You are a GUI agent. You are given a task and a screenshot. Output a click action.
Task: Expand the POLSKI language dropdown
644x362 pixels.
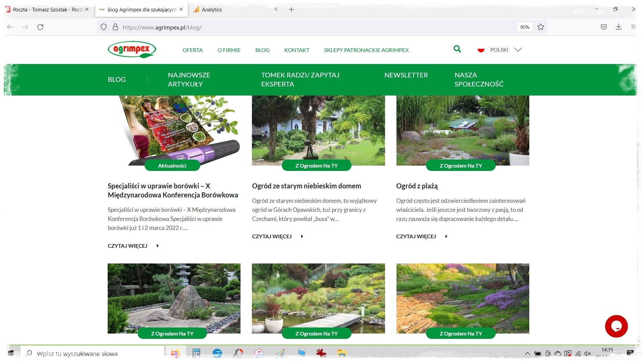click(518, 50)
